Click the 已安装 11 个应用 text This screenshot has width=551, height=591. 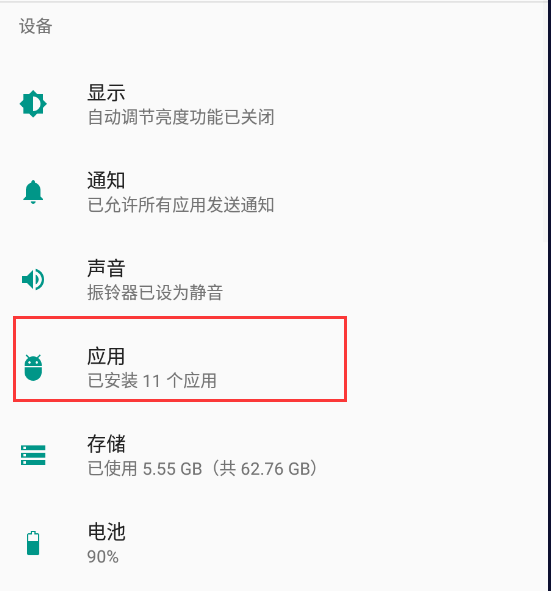[152, 381]
